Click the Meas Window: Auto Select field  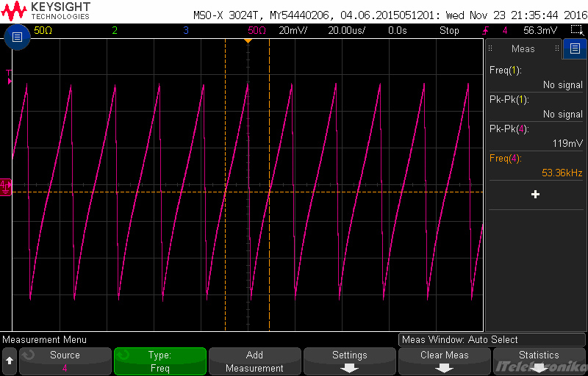[492, 340]
